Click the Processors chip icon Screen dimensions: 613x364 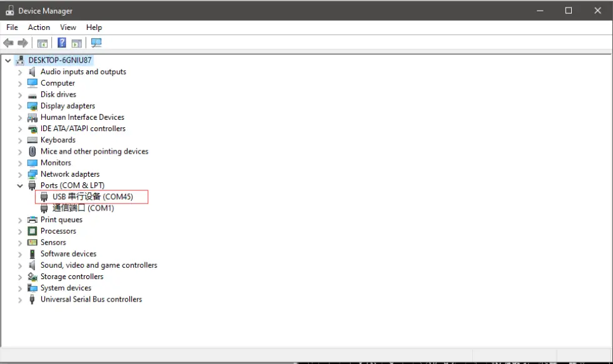(32, 231)
